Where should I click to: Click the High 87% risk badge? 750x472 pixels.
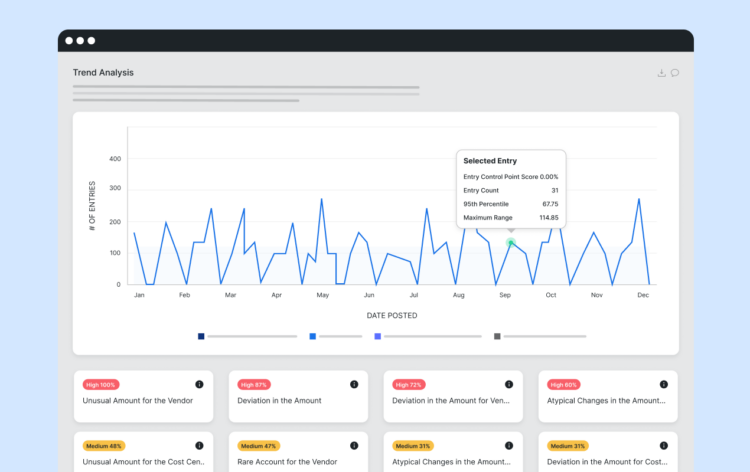pyautogui.click(x=254, y=384)
